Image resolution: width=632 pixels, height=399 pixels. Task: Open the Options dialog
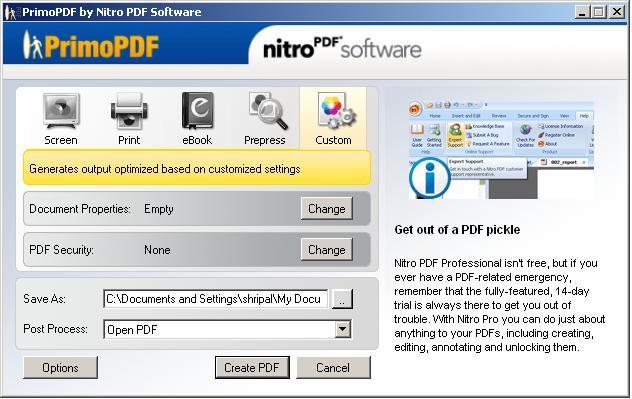60,368
